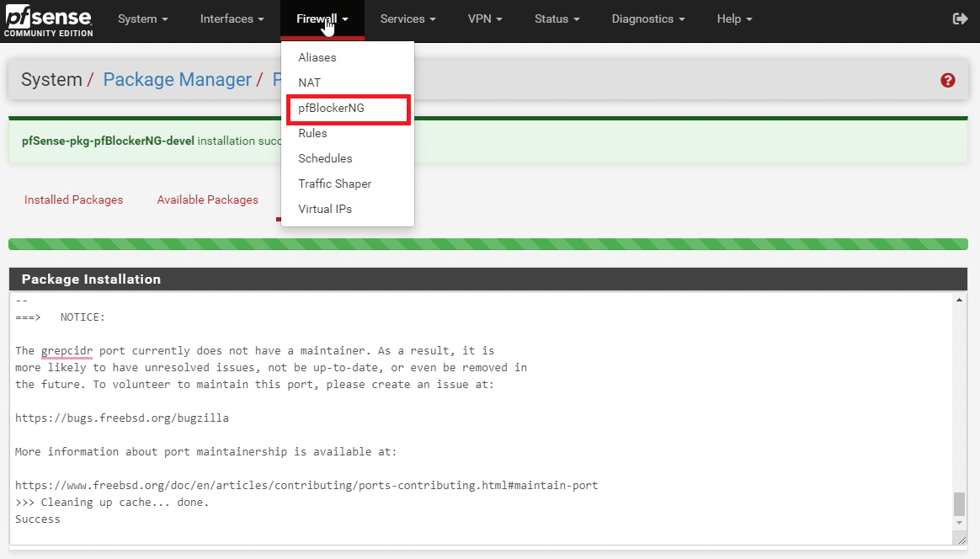Click the scroll-up arrow of installation log

point(959,301)
